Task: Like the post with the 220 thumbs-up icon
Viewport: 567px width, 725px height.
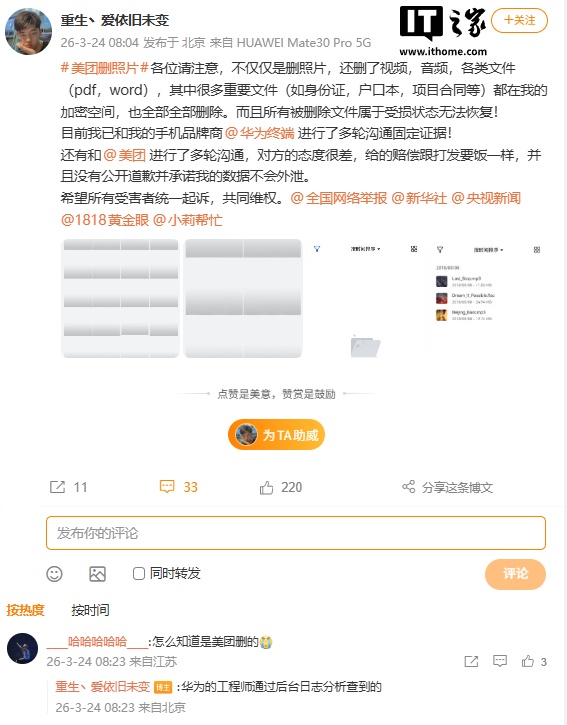Action: [266, 487]
